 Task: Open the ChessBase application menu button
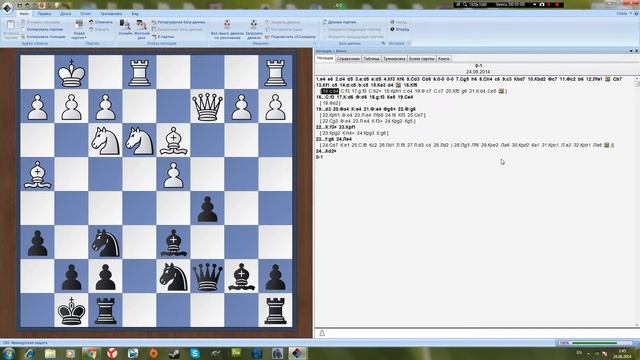click(x=7, y=7)
